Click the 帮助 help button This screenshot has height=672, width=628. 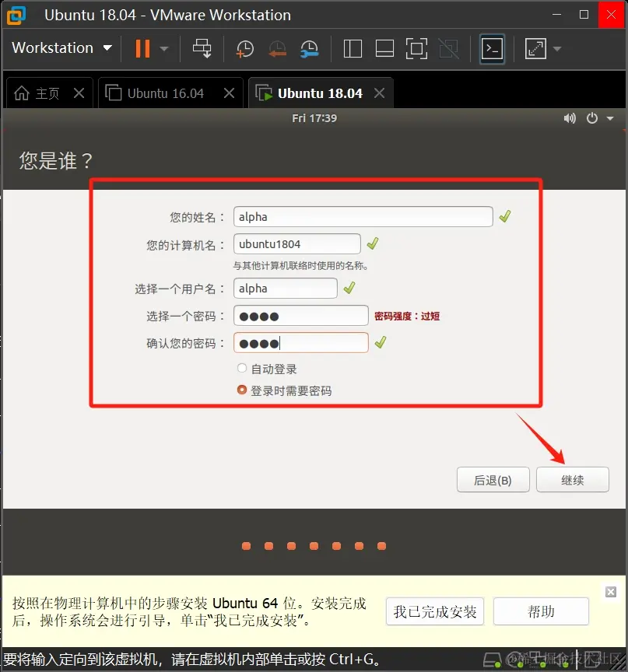click(541, 611)
